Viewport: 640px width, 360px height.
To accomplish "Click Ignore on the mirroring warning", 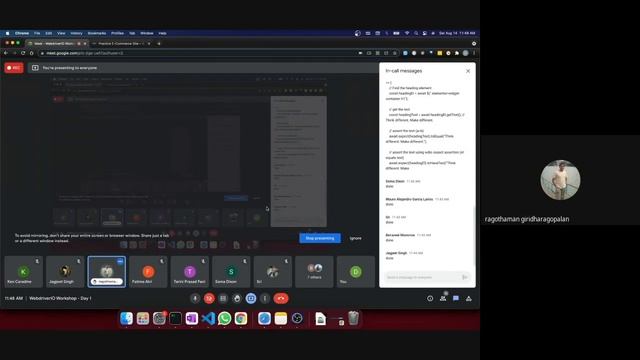I will click(x=355, y=238).
